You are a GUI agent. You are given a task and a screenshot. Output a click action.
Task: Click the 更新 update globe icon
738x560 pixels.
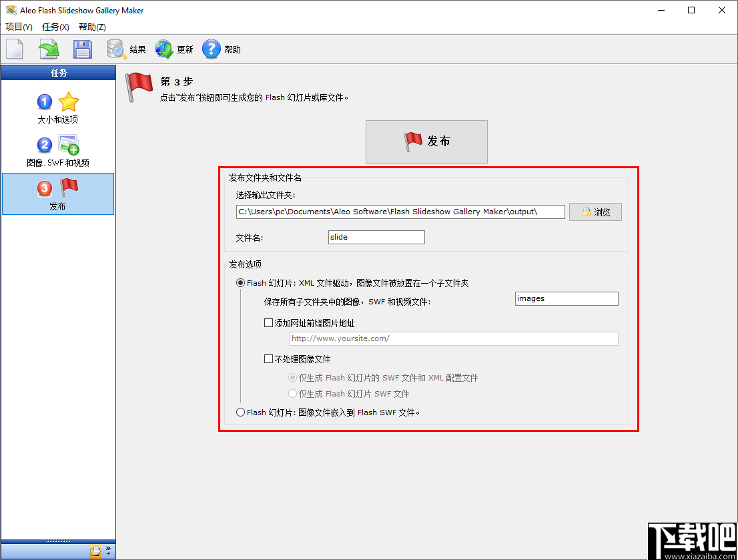coord(164,49)
